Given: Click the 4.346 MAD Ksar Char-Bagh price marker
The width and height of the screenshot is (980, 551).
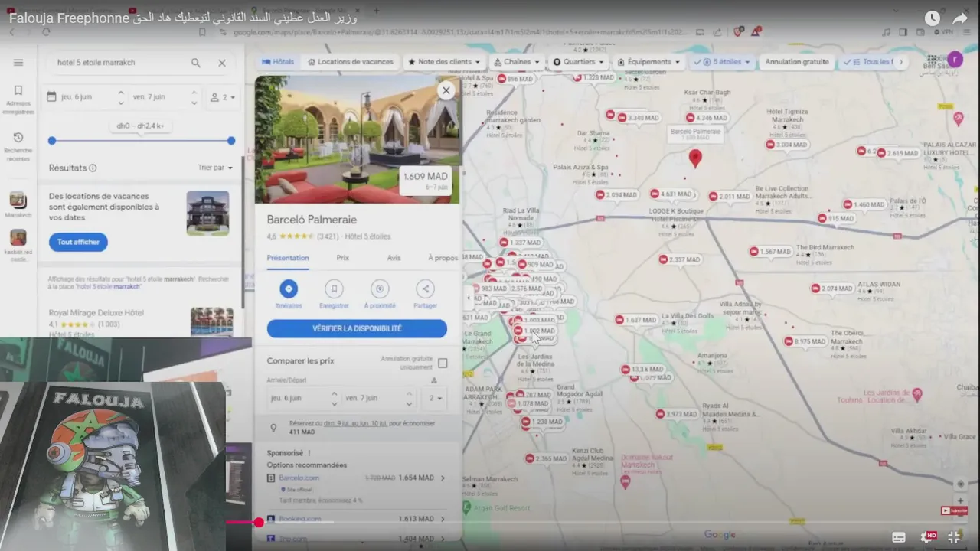Looking at the screenshot, I should (x=706, y=118).
